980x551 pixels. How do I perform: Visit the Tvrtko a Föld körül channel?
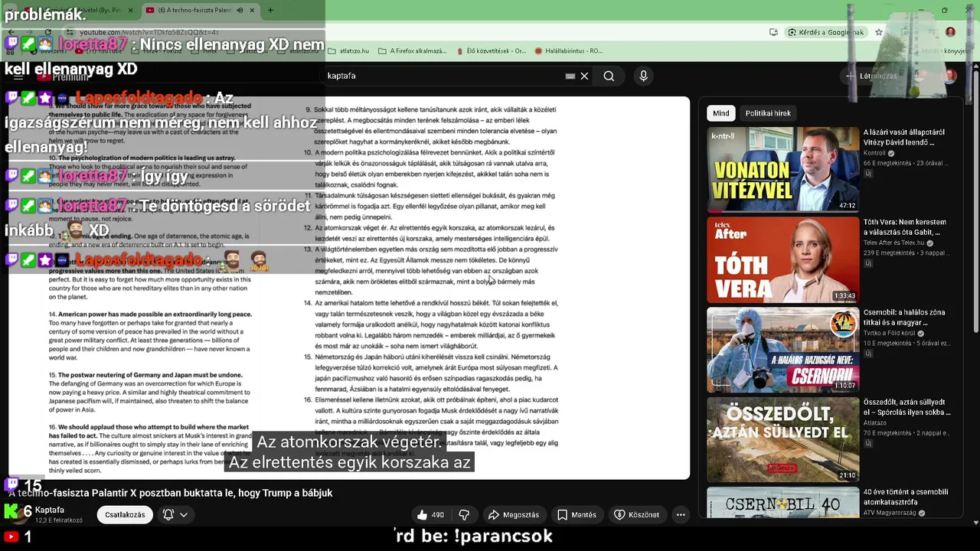[890, 333]
